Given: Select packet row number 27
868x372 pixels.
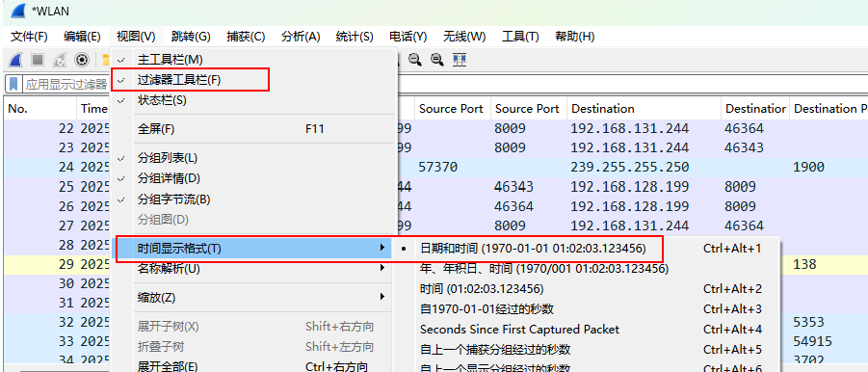Looking at the screenshot, I should [66, 226].
